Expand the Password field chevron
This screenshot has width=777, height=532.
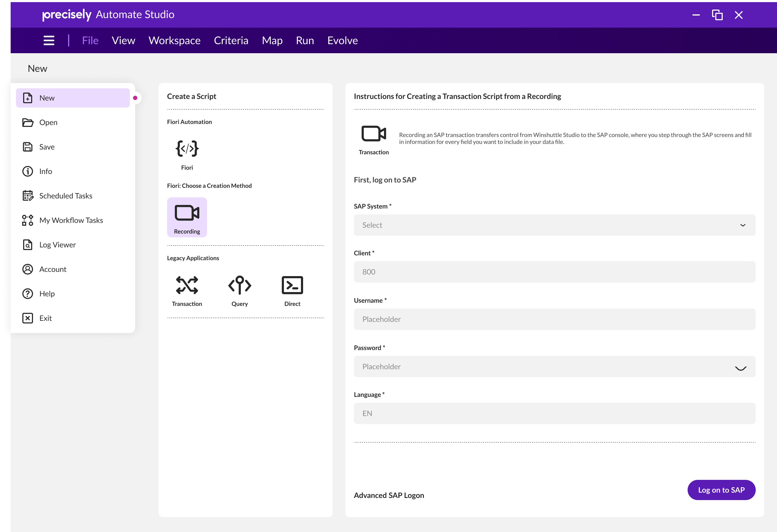[741, 368]
